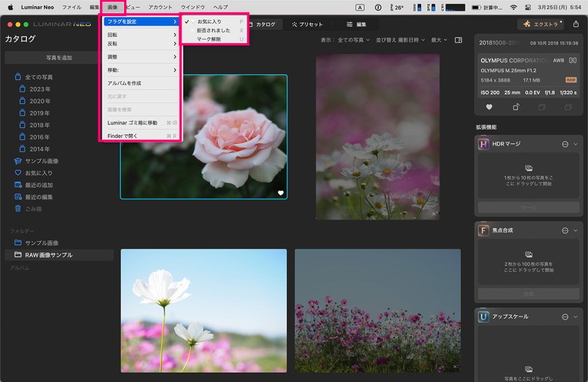Expand the 回転 submenu

[x=141, y=35]
